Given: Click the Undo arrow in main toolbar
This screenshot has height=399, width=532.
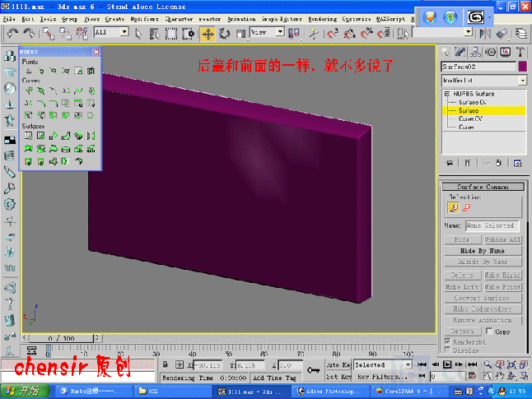Looking at the screenshot, I should 12,34.
